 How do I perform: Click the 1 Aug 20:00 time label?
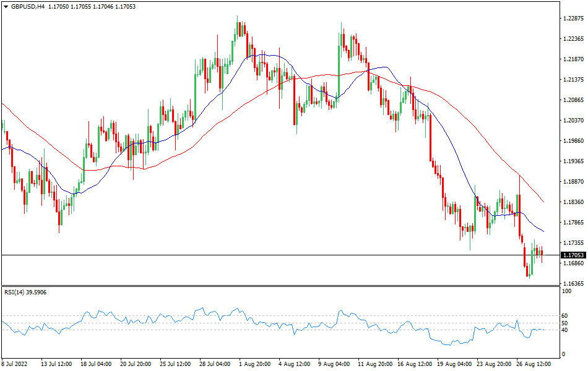(255, 364)
